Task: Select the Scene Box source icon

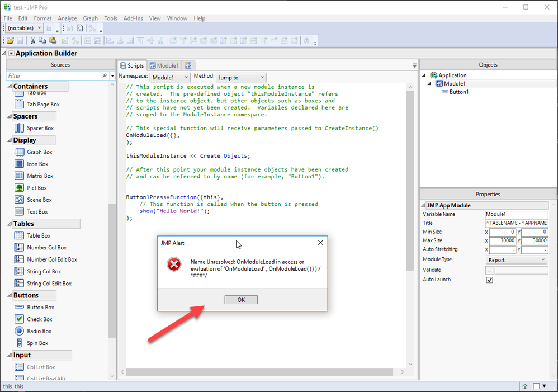Action: [x=19, y=200]
